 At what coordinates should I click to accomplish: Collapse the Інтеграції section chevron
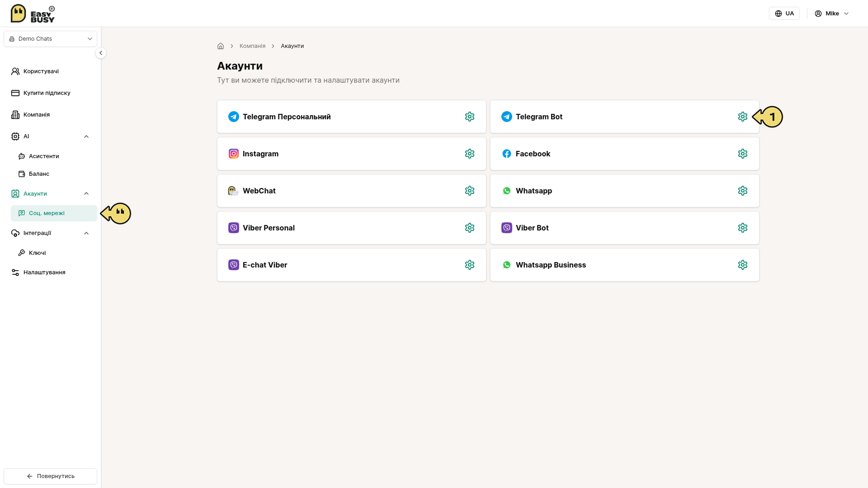86,233
